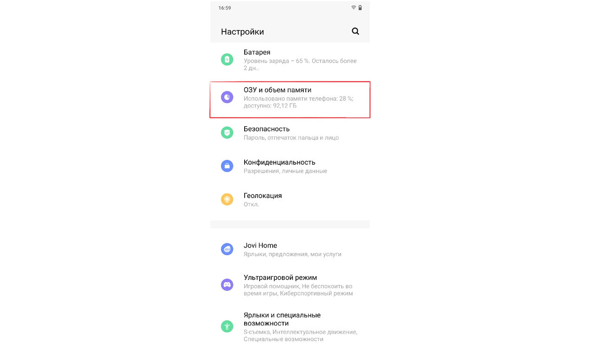Tap the purple gamepad icon

tap(227, 285)
